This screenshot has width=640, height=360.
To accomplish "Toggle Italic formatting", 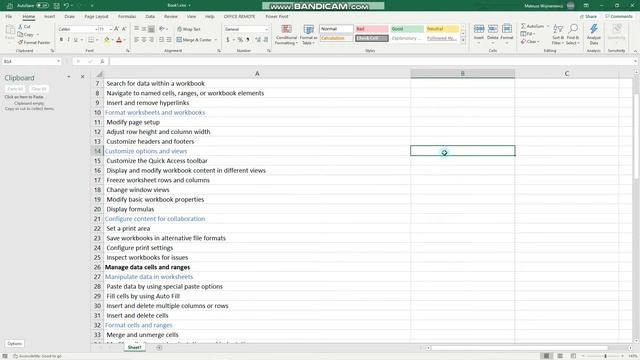I will (68, 40).
